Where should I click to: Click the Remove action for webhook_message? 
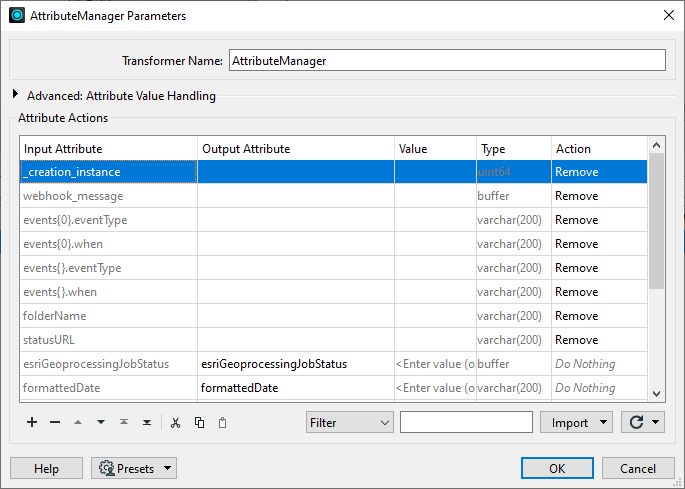pyautogui.click(x=599, y=196)
